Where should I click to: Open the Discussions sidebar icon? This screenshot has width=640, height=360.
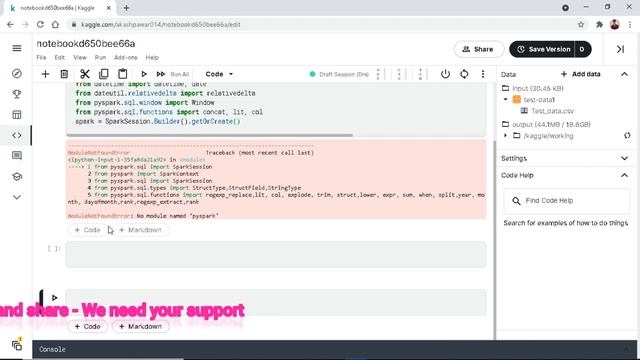click(17, 156)
